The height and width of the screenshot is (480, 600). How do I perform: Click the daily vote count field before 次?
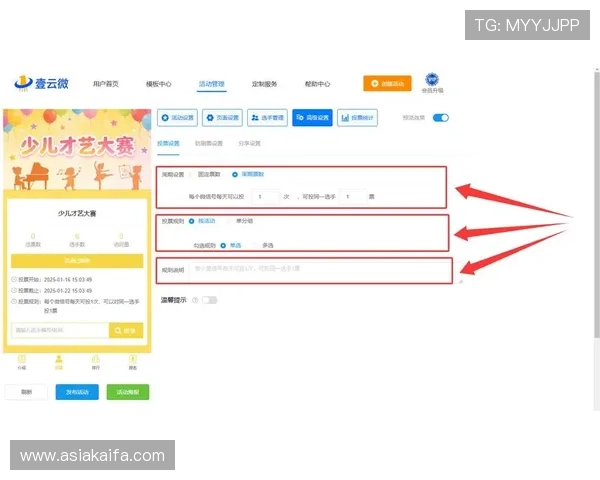[x=266, y=197]
